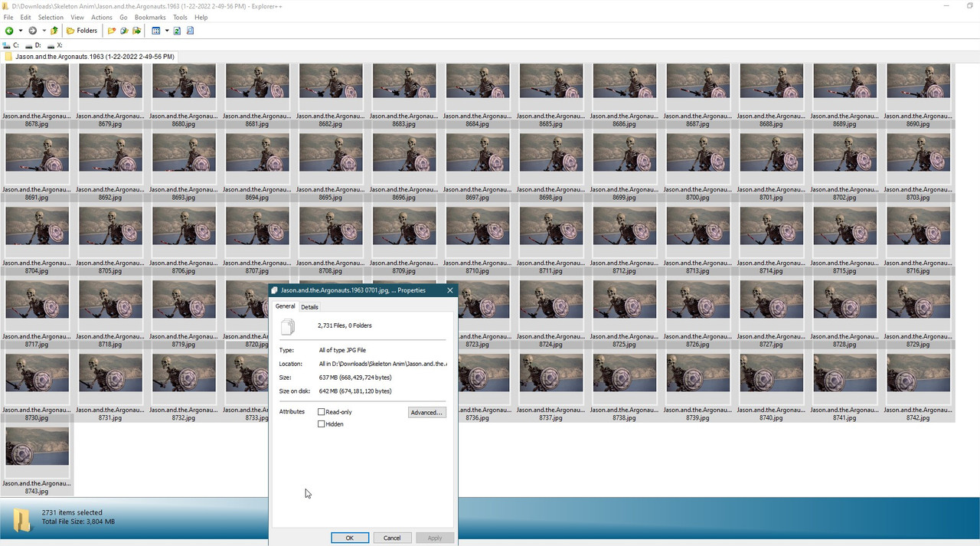The image size is (980, 546).
Task: Open the D: drive
Action: pyautogui.click(x=33, y=45)
